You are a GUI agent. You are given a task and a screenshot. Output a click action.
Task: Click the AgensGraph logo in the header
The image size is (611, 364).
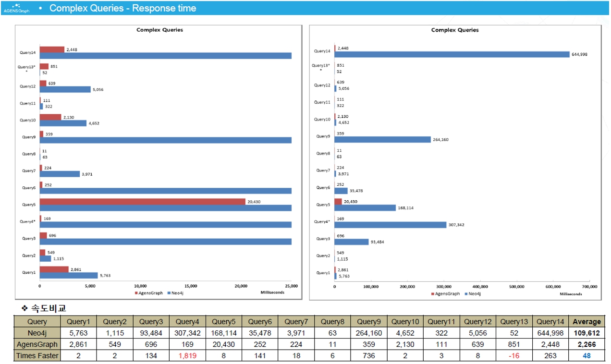pyautogui.click(x=16, y=8)
